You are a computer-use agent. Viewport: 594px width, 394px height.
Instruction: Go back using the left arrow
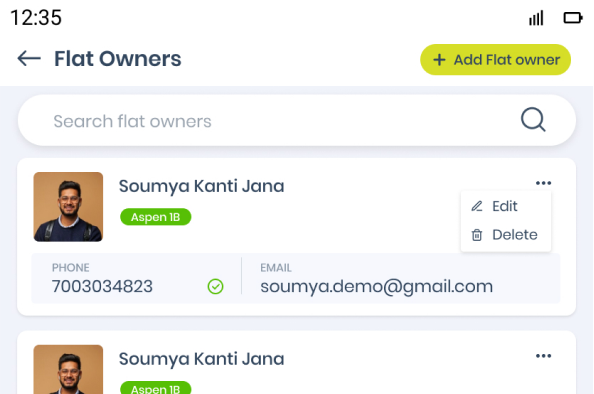tap(29, 59)
